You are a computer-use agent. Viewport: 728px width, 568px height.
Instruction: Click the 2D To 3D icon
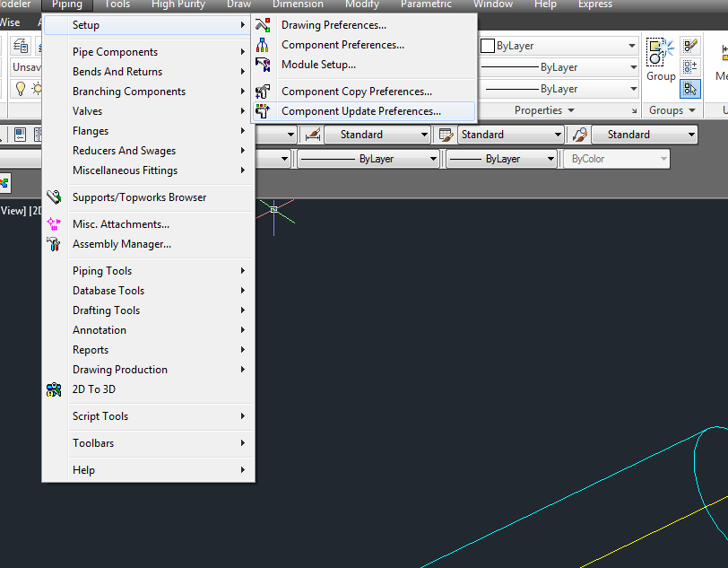tap(54, 389)
